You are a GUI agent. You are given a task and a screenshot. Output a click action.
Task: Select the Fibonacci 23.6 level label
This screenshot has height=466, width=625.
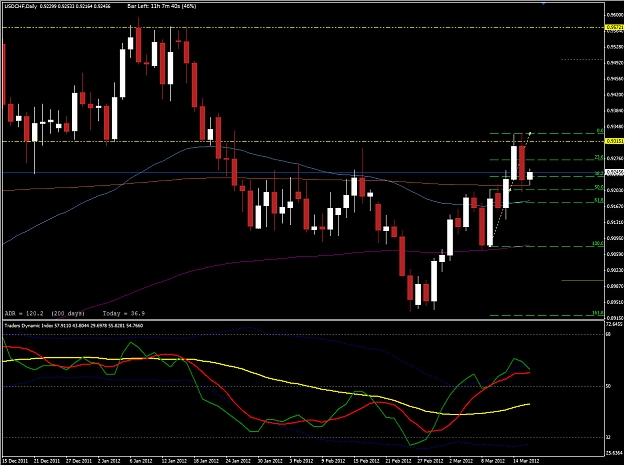pyautogui.click(x=599, y=158)
